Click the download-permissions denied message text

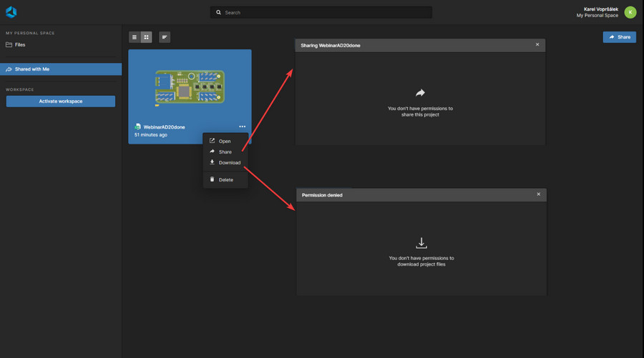click(x=421, y=262)
